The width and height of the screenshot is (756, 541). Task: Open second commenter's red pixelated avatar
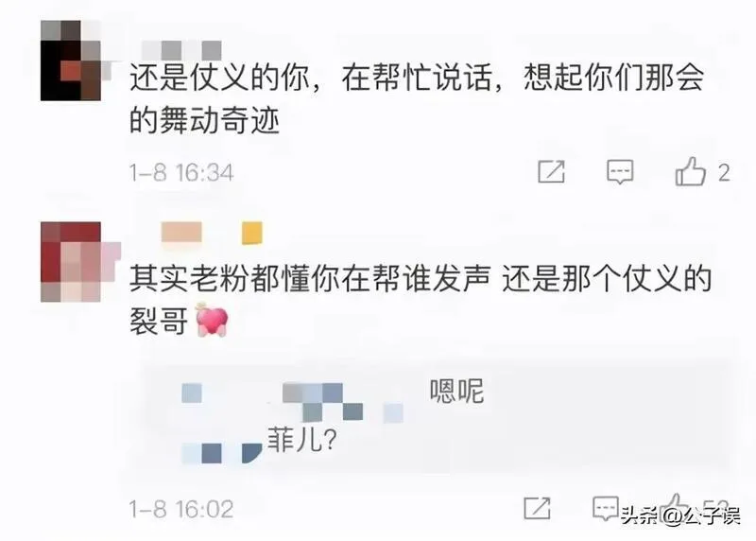click(x=71, y=262)
